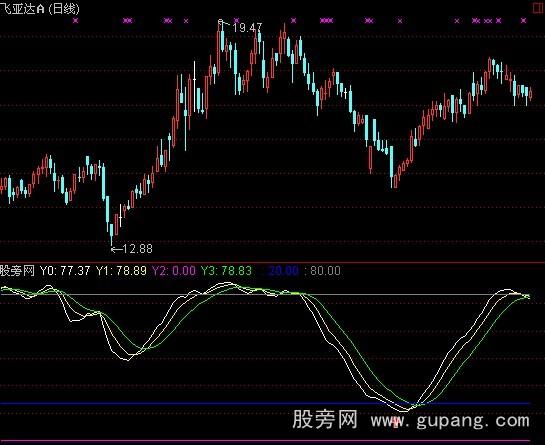The image size is (545, 445).
Task: Click the stock title 飞亚达A (日线)
Action: pos(40,9)
